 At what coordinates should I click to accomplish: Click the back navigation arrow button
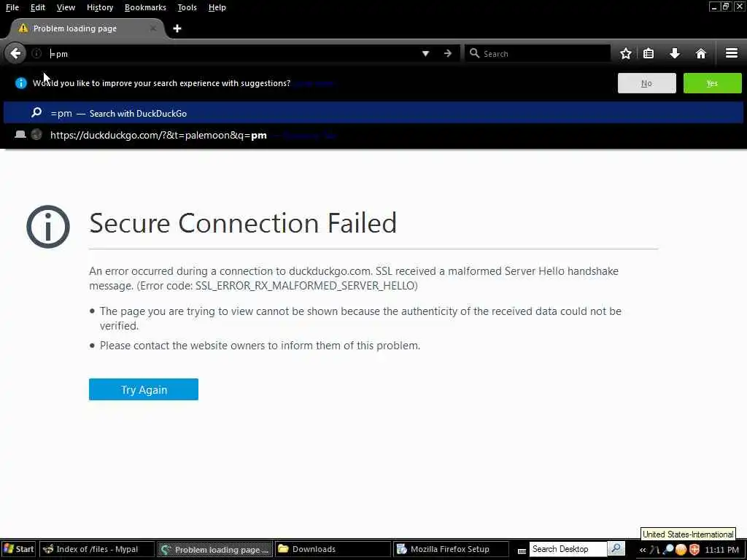coord(15,53)
